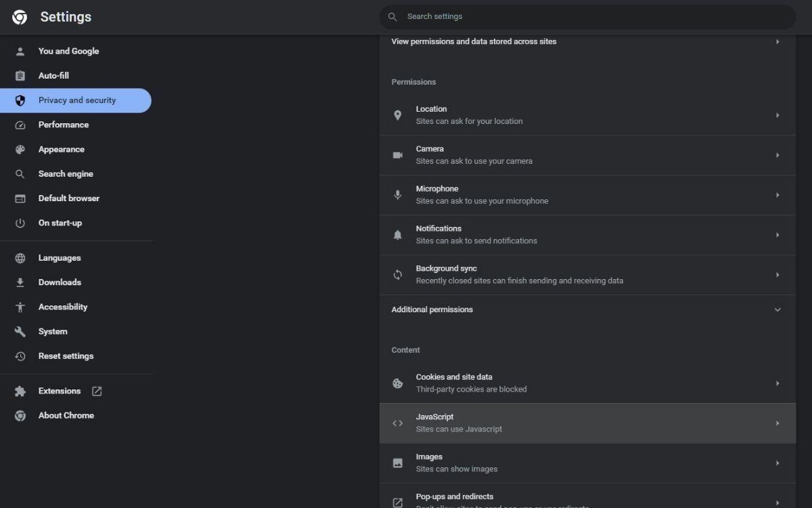Open the Appearance settings section
The width and height of the screenshot is (812, 508).
tap(61, 150)
